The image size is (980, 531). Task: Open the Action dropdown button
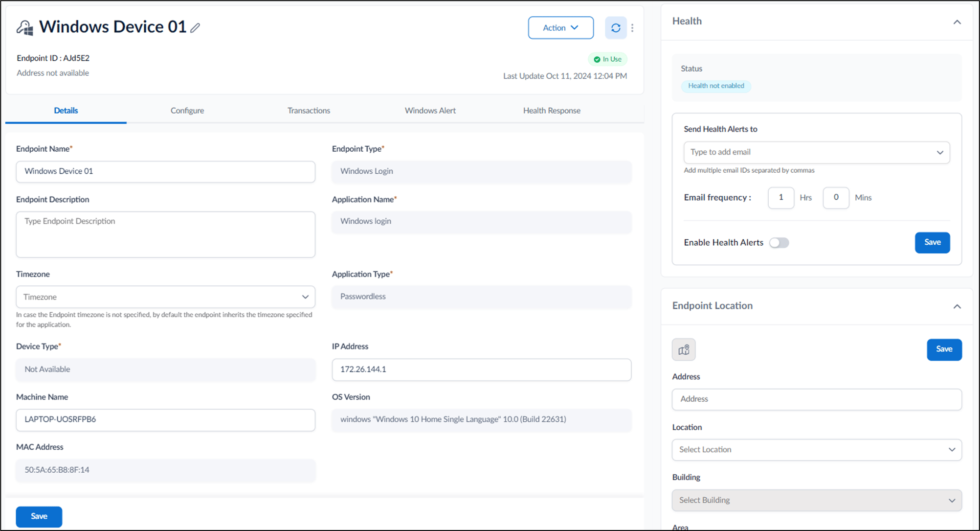[x=561, y=28]
